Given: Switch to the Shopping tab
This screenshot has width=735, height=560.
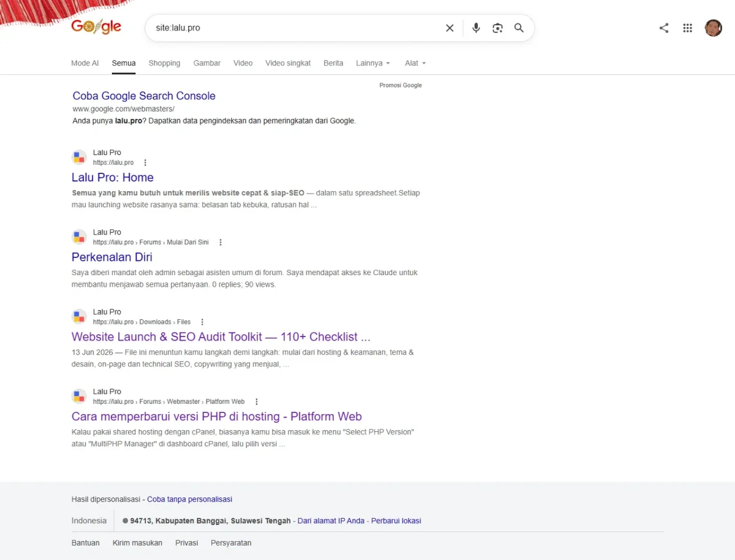Looking at the screenshot, I should coord(164,63).
